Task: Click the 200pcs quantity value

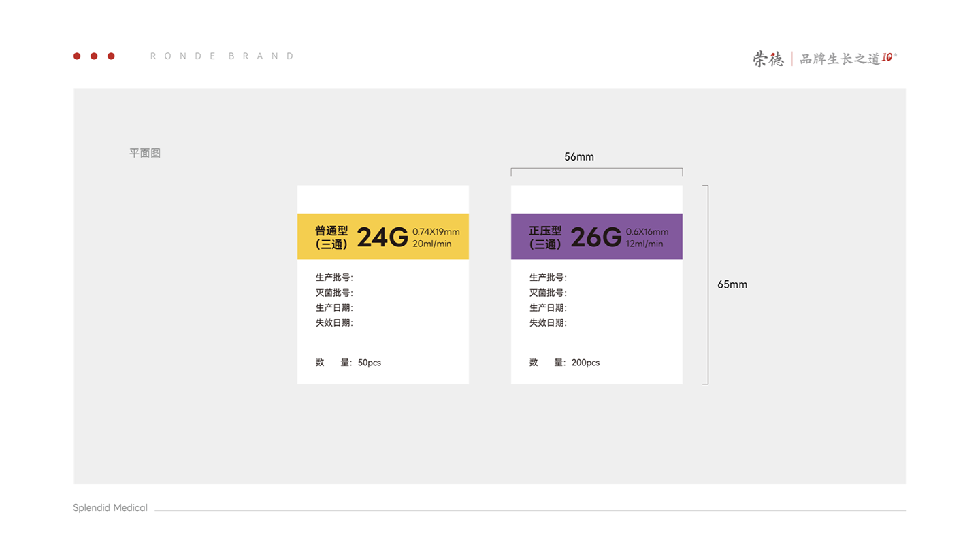Action: pyautogui.click(x=586, y=363)
